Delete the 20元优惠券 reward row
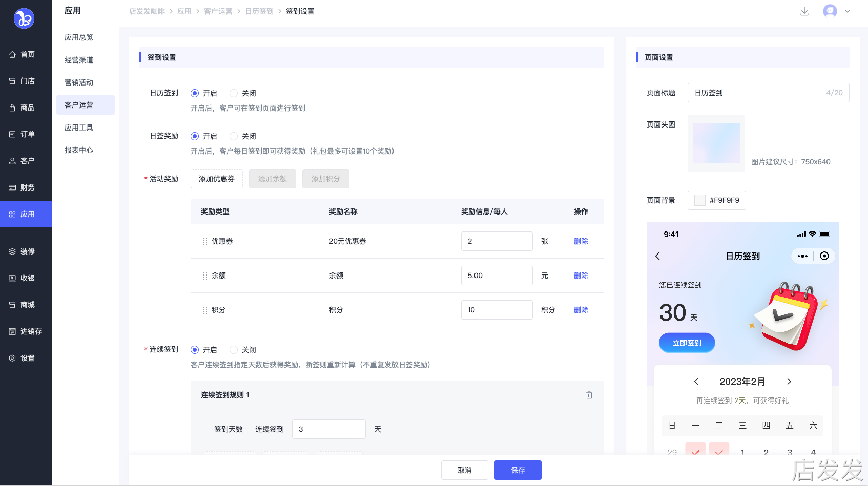 581,242
